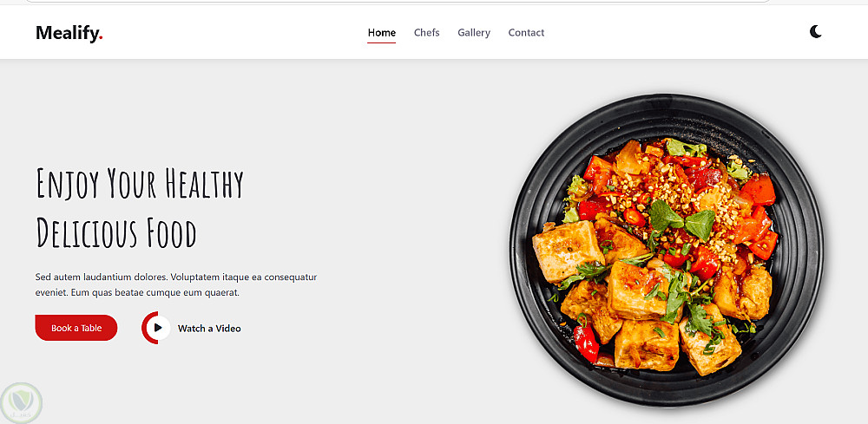Click the play icon in white circle
Image resolution: width=868 pixels, height=424 pixels.
158,328
